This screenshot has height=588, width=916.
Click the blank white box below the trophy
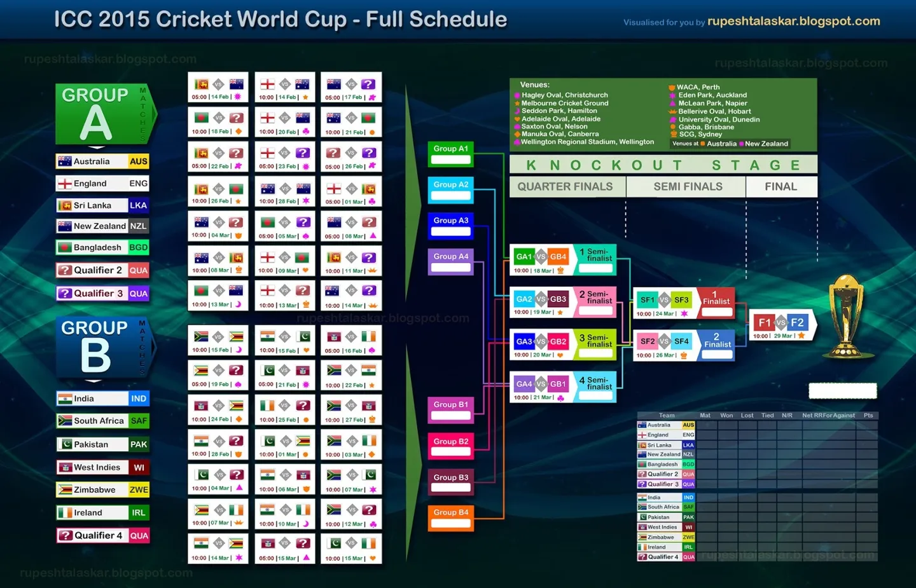click(x=843, y=390)
